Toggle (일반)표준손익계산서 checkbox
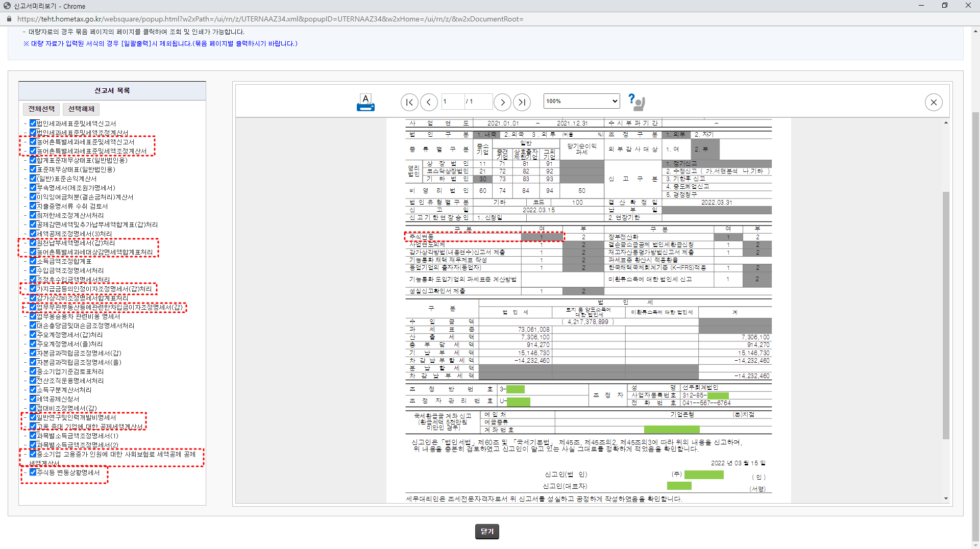 33,179
